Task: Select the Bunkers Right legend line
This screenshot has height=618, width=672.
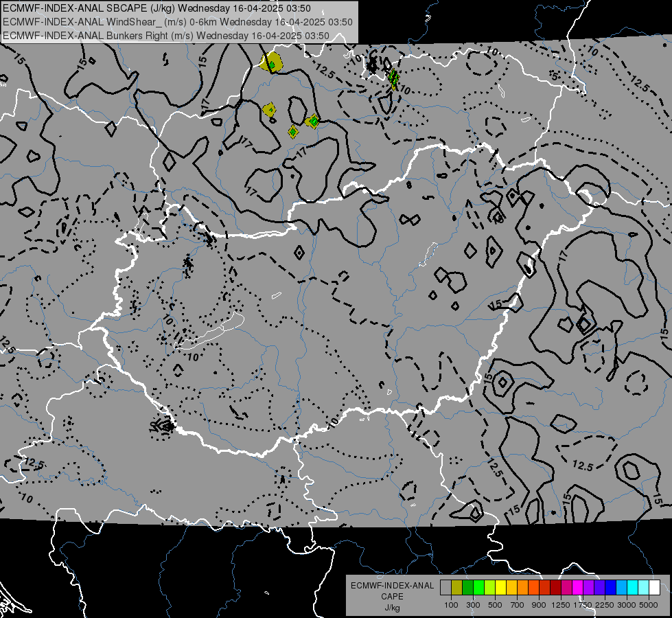Action: tap(166, 36)
